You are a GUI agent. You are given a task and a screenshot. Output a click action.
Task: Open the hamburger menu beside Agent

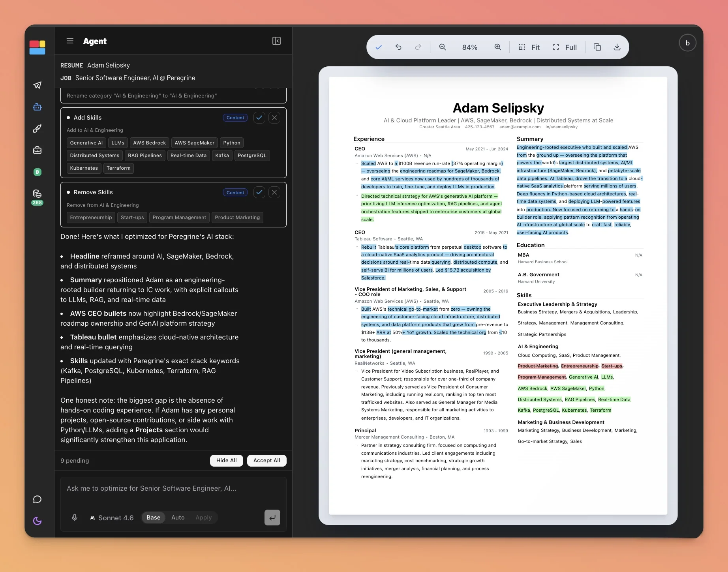[70, 41]
